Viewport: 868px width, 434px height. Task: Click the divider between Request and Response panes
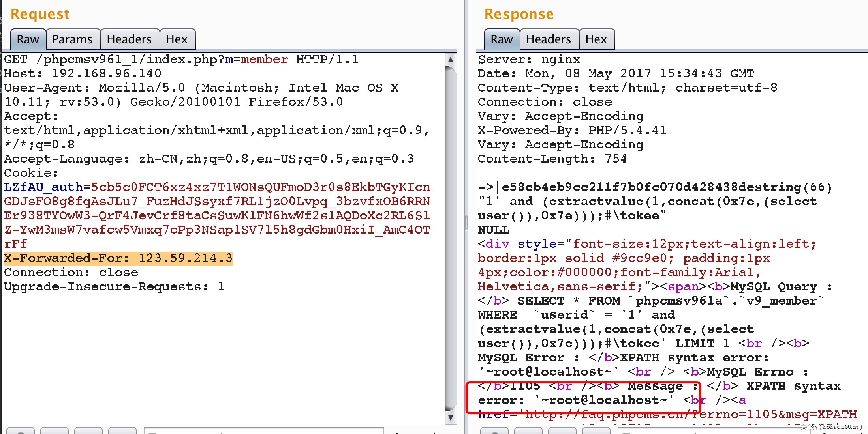[466, 223]
